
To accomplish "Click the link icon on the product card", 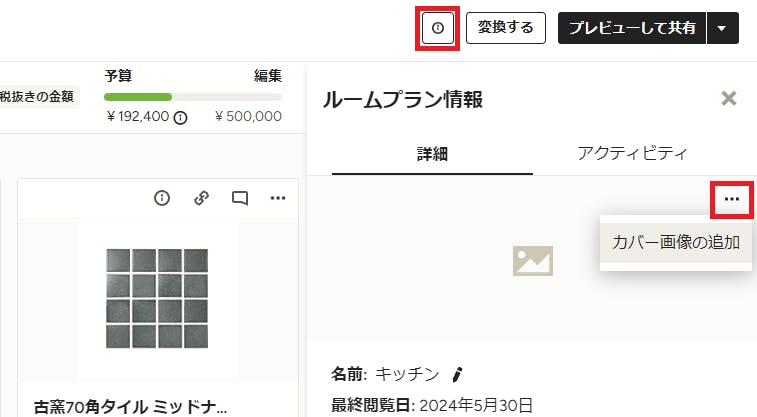I will coord(201,198).
